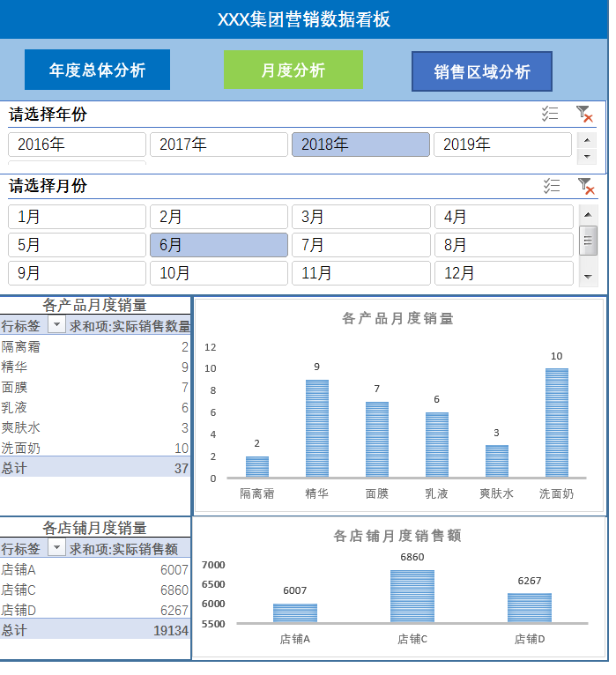Open 销售区域分析 dashboard page
This screenshot has width=616, height=675.
(x=482, y=71)
